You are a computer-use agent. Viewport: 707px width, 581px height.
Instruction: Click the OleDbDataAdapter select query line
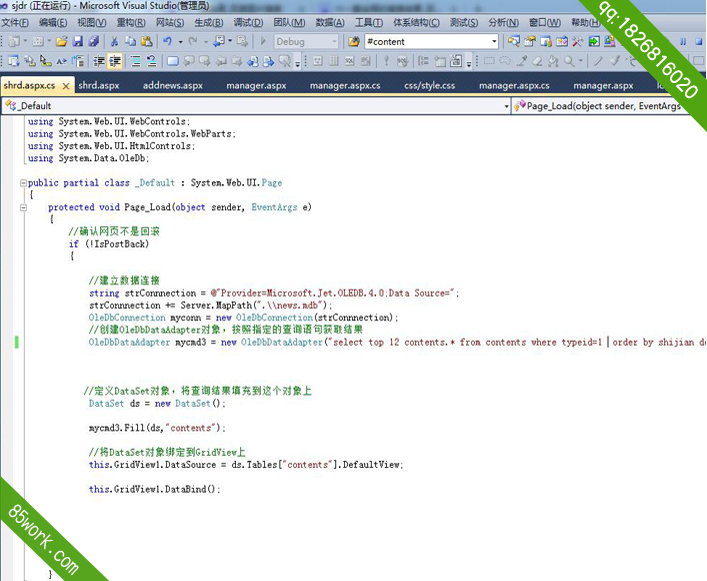[x=397, y=342]
